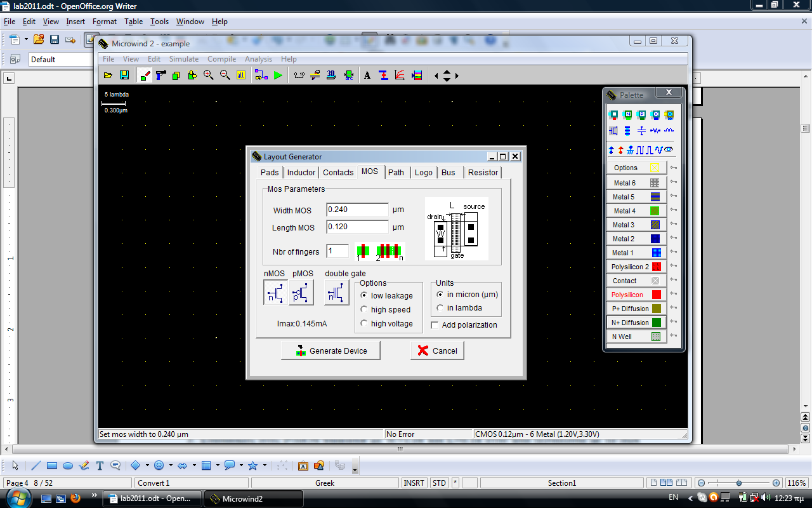812x508 pixels.
Task: Click the Options button in Palette
Action: point(637,168)
